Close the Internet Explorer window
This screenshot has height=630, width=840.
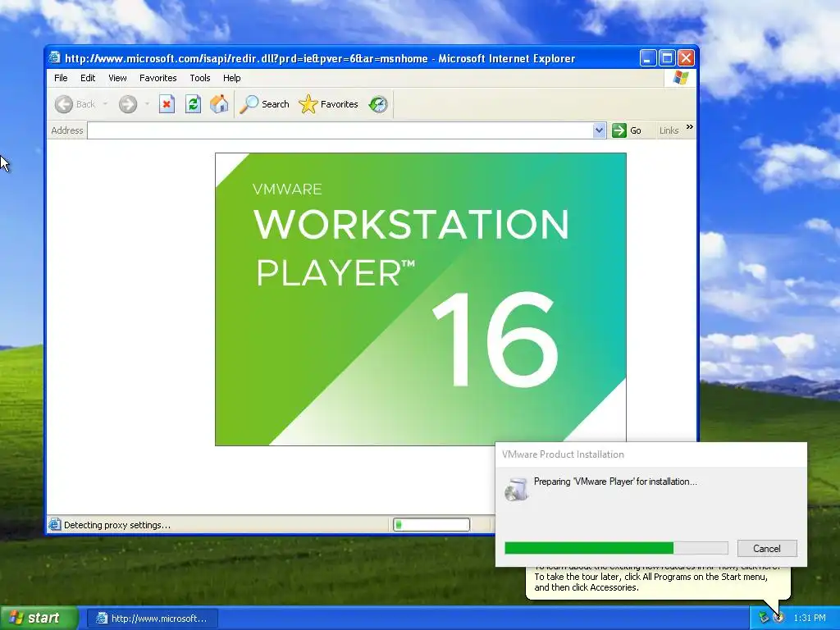pyautogui.click(x=687, y=58)
